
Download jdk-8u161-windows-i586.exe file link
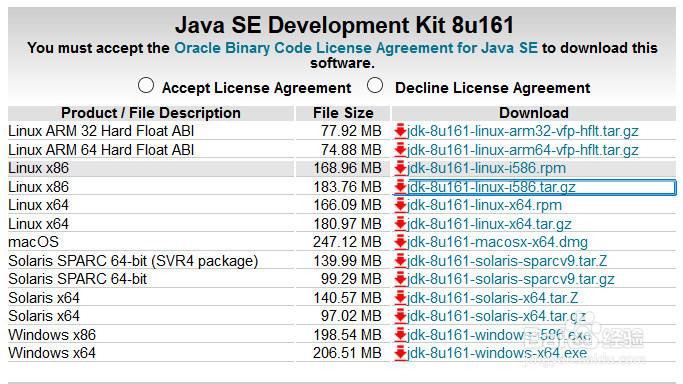(x=499, y=335)
